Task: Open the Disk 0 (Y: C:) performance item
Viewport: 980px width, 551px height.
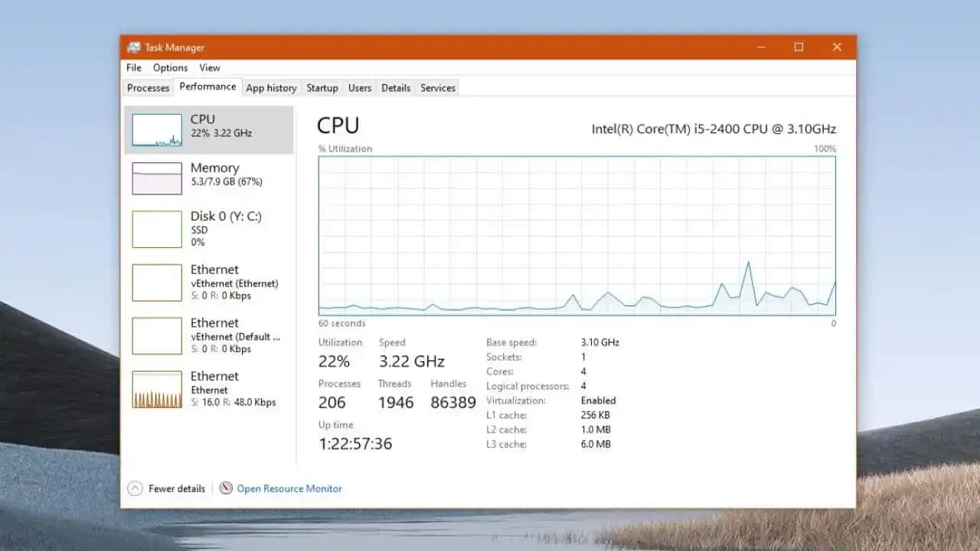Action: tap(226, 228)
